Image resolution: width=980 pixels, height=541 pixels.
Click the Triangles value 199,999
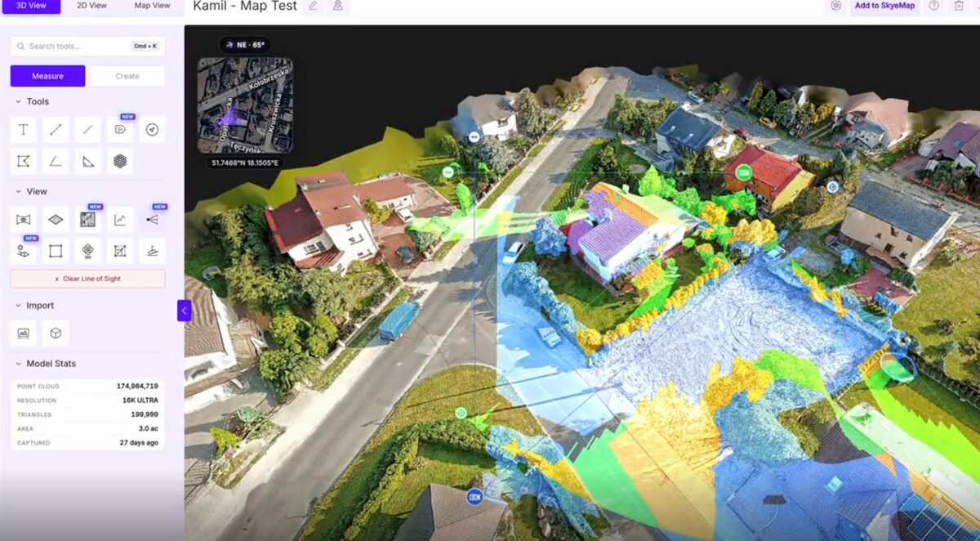(145, 414)
